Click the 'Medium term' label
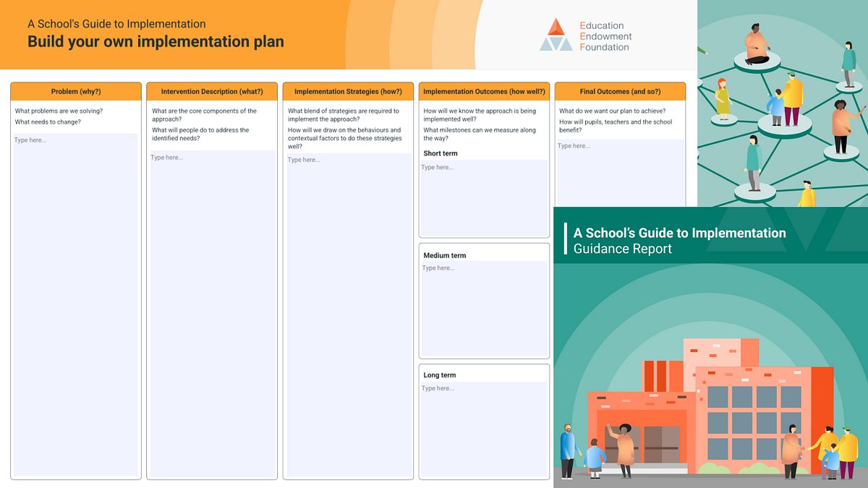This screenshot has width=868, height=488. pyautogui.click(x=445, y=255)
